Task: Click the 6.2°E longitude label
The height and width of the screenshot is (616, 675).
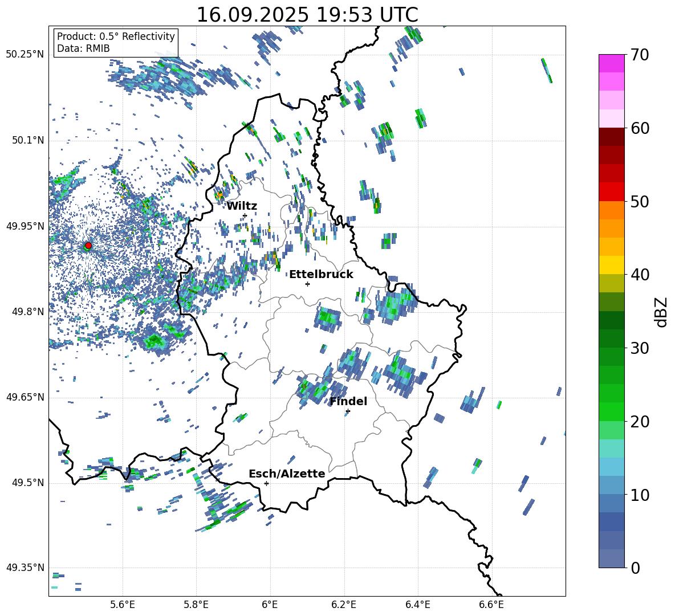Action: (344, 605)
